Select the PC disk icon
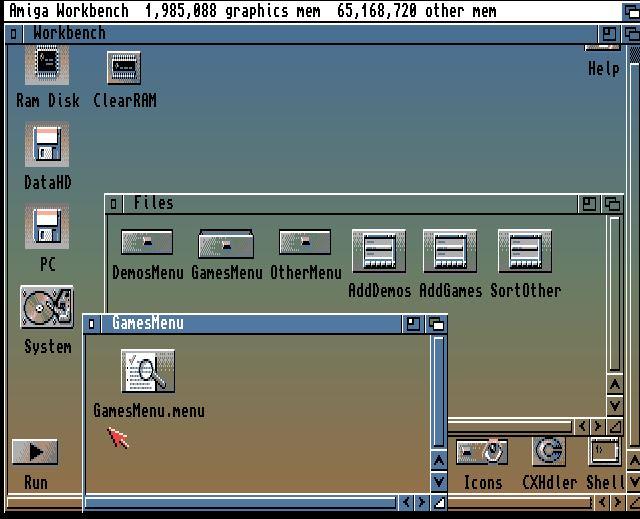This screenshot has width=640, height=519. click(x=47, y=226)
